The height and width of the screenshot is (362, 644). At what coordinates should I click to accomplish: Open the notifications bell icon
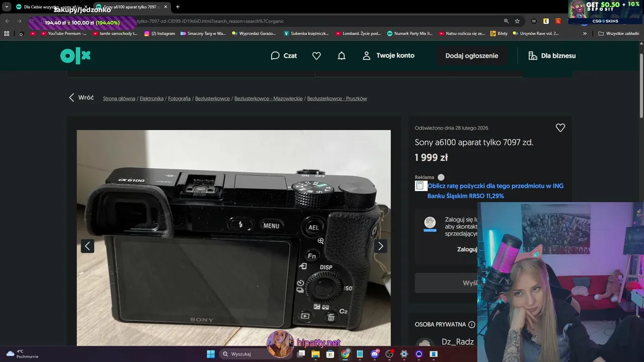click(x=342, y=56)
